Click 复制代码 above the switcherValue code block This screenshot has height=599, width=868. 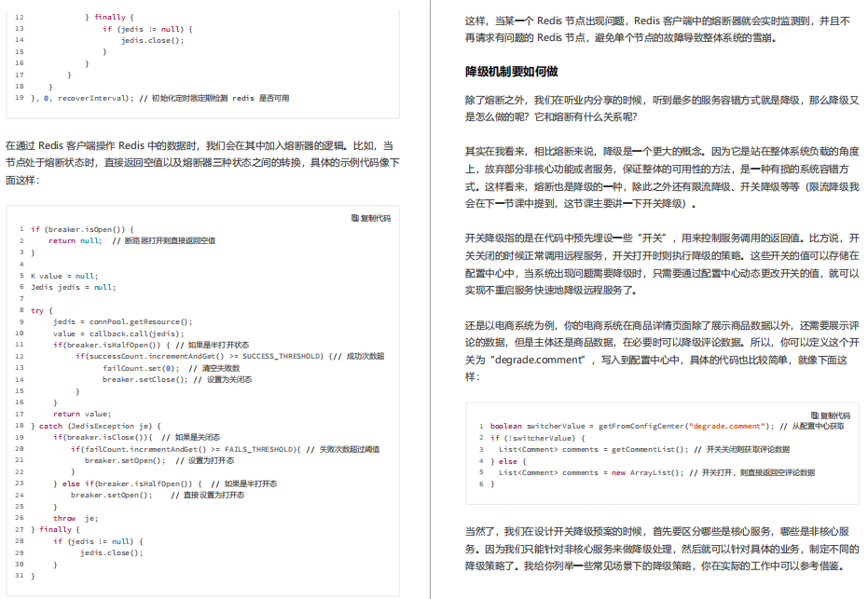[x=831, y=415]
